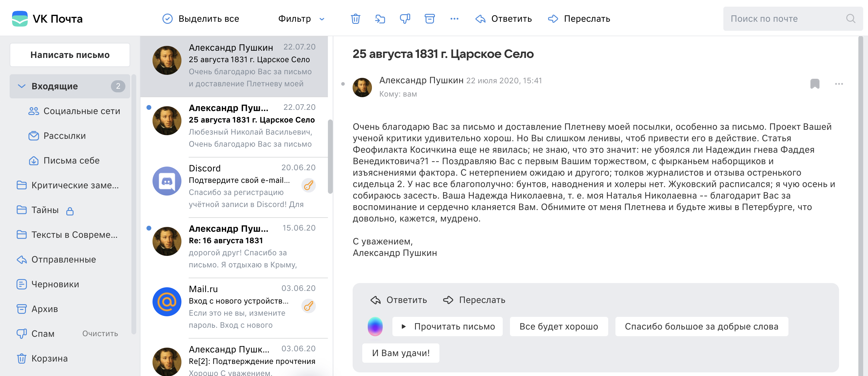The image size is (868, 376).
Task: Toggle the bookmark flag on opened letter
Action: coord(815,84)
